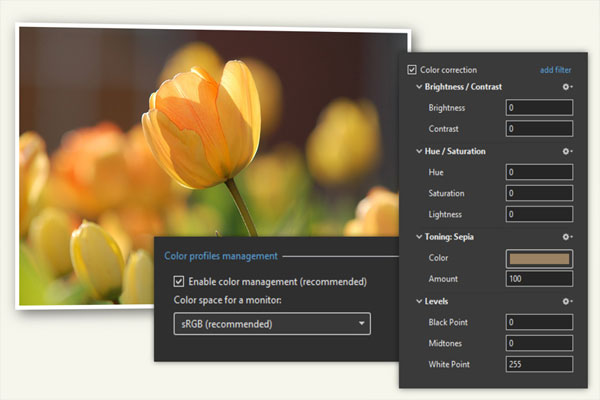Collapse the Levels section
The width and height of the screenshot is (600, 400).
click(x=418, y=301)
